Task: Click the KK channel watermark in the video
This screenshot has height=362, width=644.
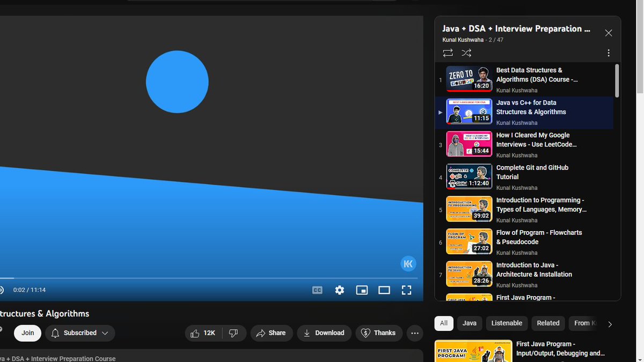Action: (408, 264)
